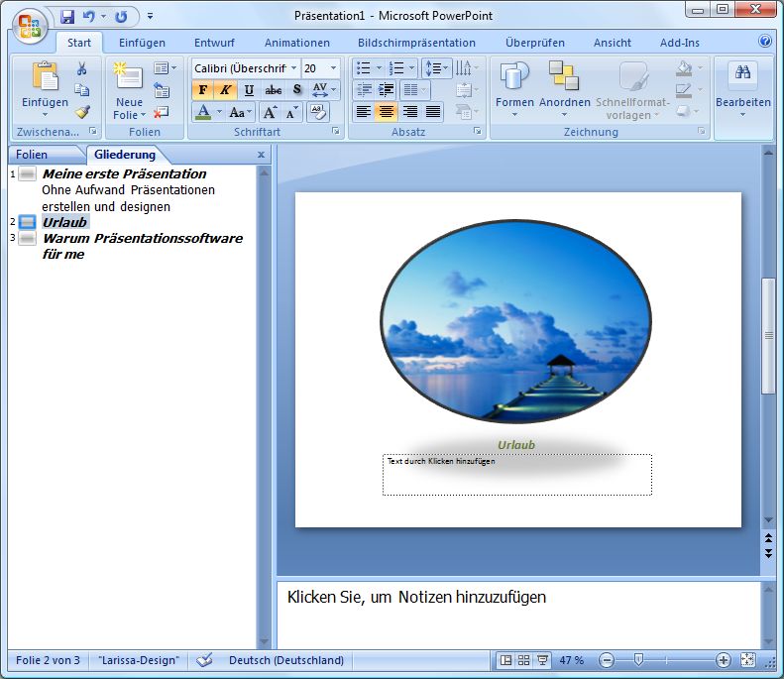Open the Entwurf ribbon tab

pos(214,43)
